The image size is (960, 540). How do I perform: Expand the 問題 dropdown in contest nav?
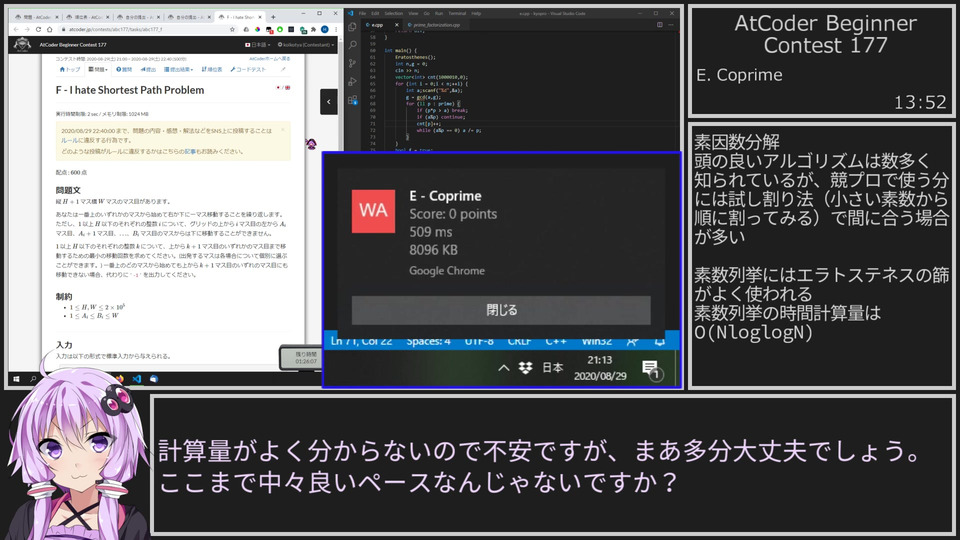tap(98, 70)
